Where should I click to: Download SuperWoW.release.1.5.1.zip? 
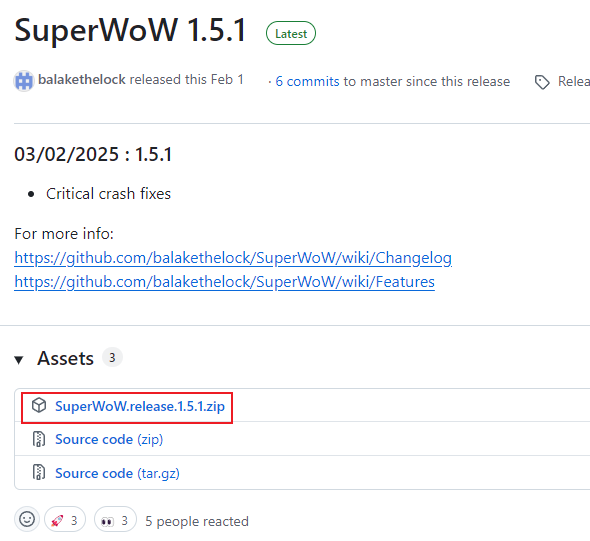point(140,406)
